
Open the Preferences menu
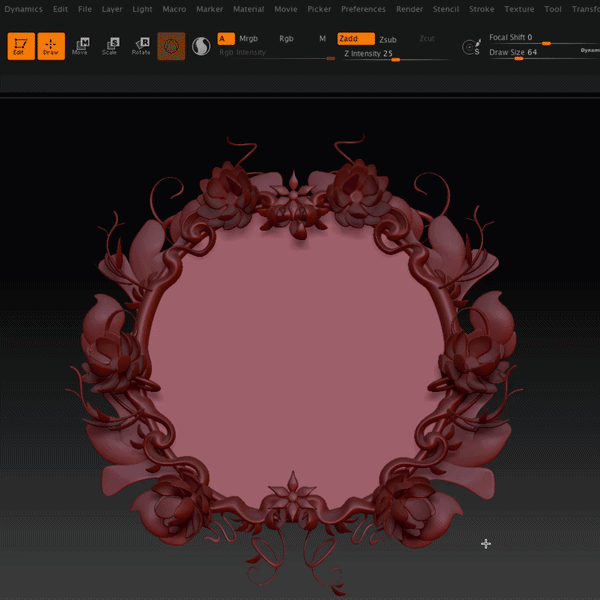coord(363,9)
